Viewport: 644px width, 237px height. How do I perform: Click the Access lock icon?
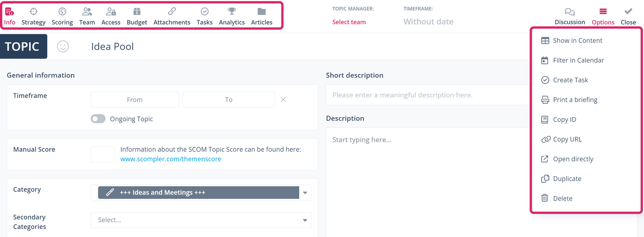[111, 12]
